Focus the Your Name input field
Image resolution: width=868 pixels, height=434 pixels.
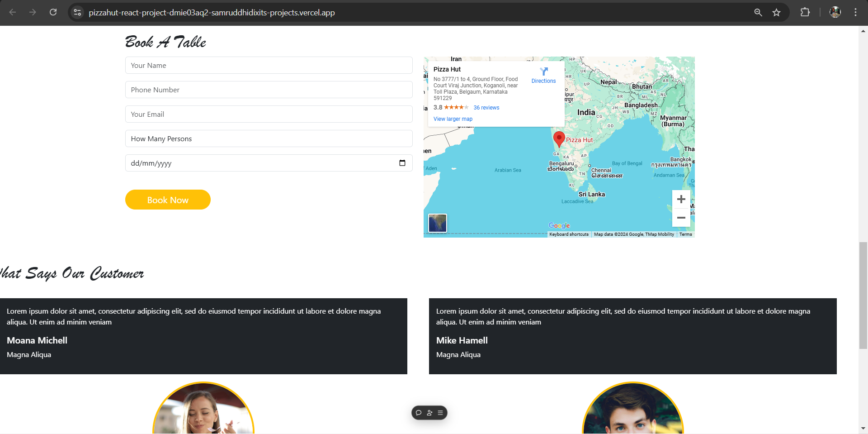click(x=269, y=65)
